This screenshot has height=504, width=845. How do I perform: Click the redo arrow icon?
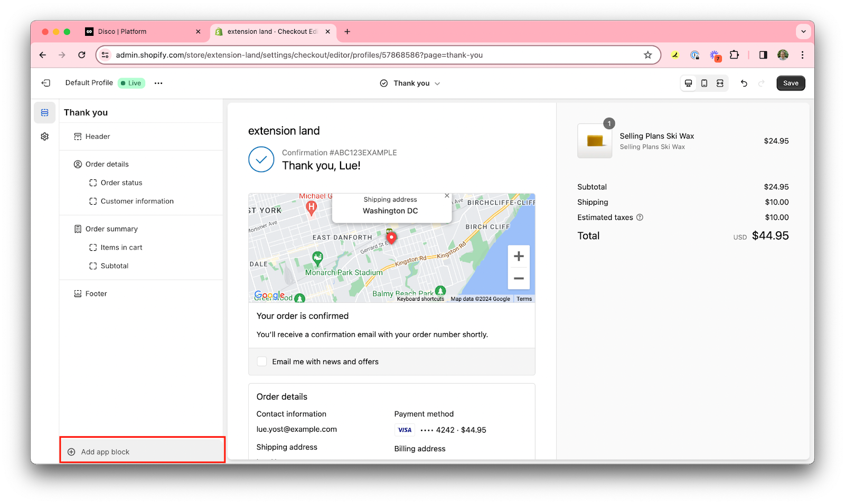761,83
